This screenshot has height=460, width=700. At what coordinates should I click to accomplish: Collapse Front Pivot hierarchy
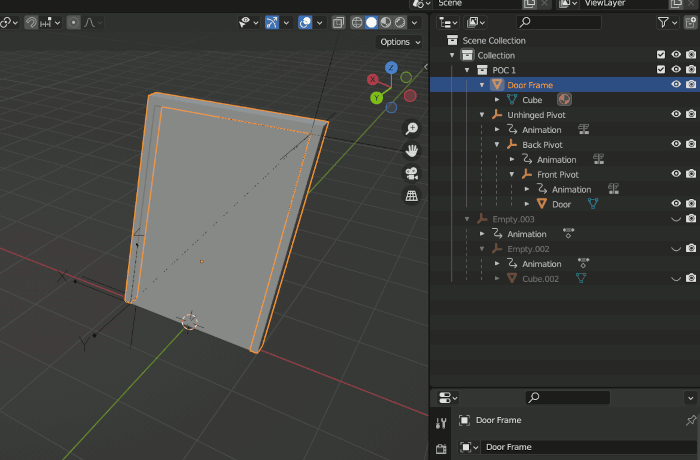[512, 175]
